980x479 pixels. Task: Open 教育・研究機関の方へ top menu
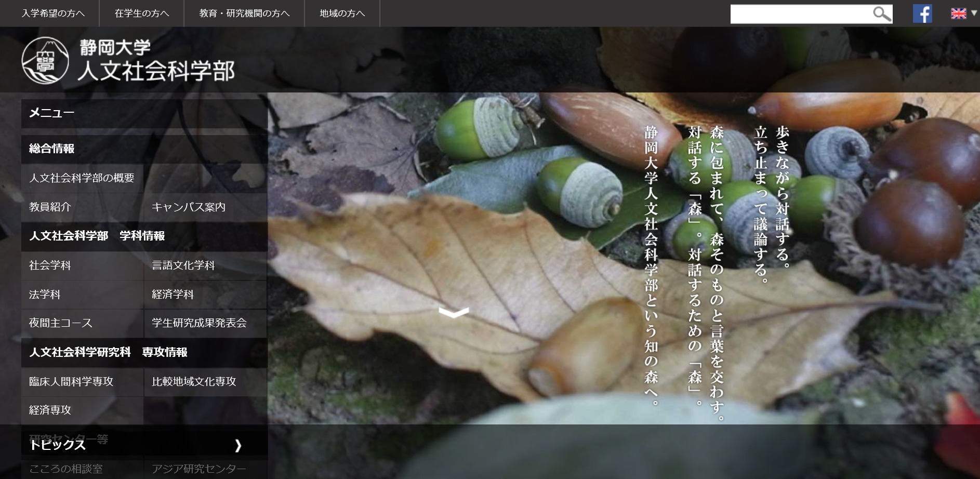coord(244,14)
